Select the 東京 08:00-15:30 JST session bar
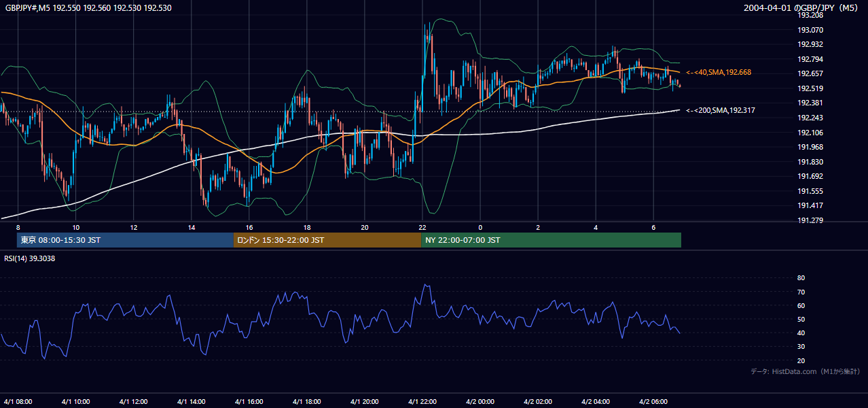Viewport: 868px width, 408px height. pyautogui.click(x=125, y=240)
